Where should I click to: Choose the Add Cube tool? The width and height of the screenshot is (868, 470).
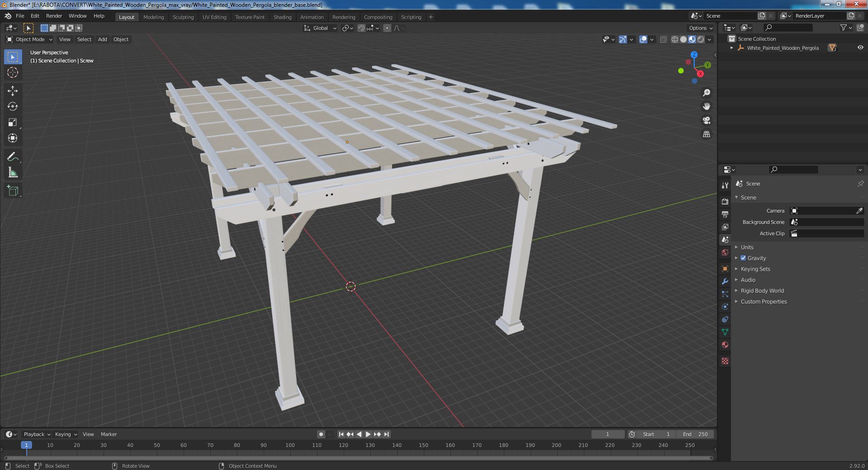tap(13, 190)
